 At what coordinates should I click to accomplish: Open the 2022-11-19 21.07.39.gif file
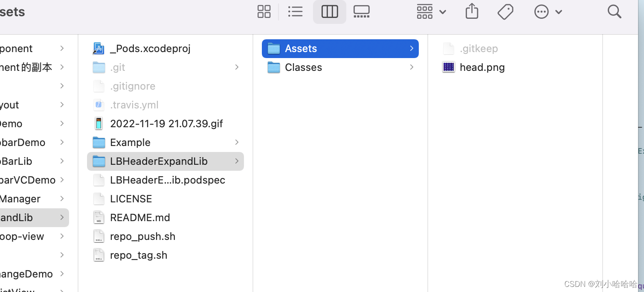166,123
